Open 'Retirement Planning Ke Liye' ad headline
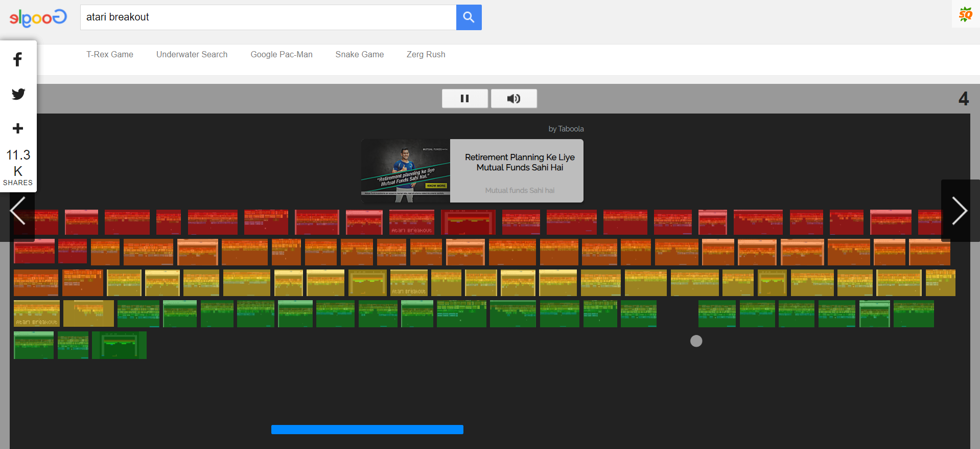The height and width of the screenshot is (449, 980). tap(520, 162)
